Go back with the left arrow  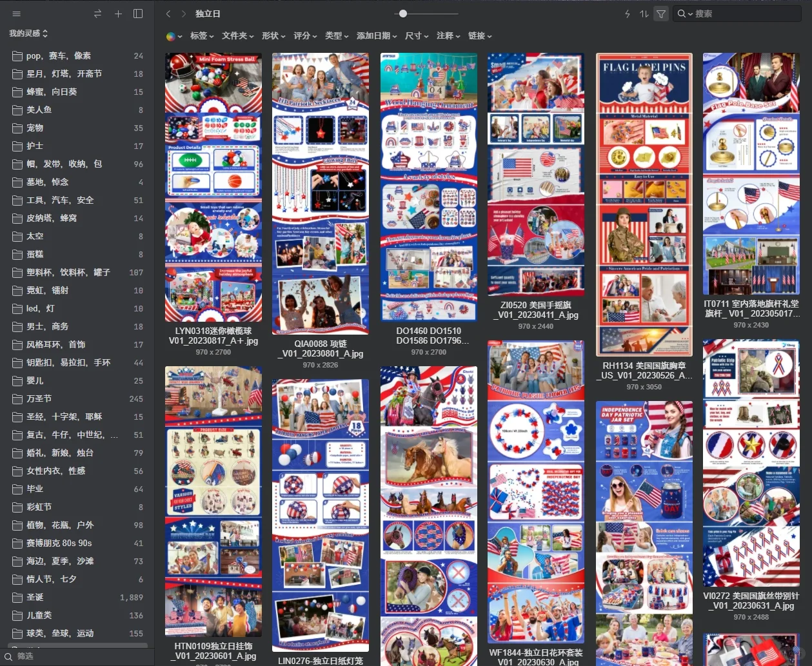tap(168, 14)
